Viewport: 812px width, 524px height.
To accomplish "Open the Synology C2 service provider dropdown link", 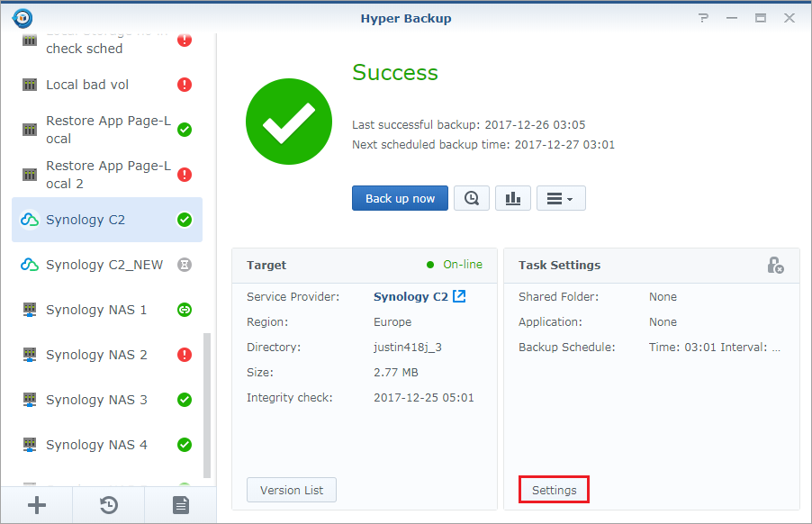I will (420, 296).
